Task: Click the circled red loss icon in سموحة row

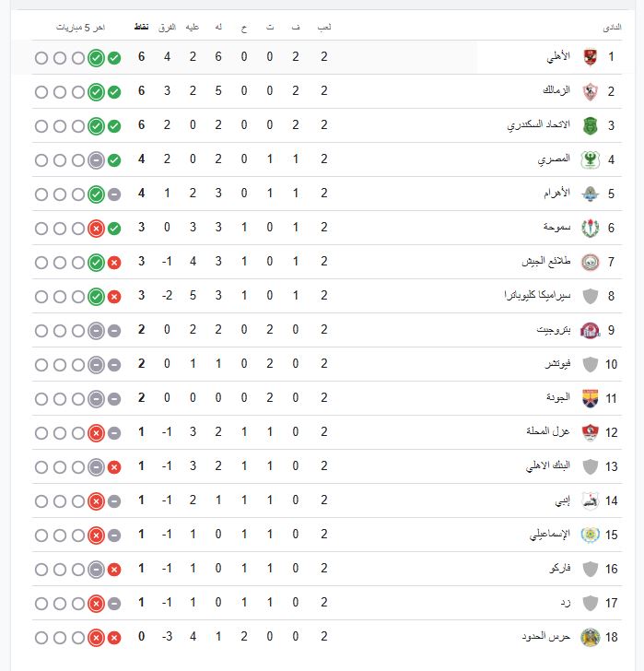Action: pyautogui.click(x=96, y=229)
